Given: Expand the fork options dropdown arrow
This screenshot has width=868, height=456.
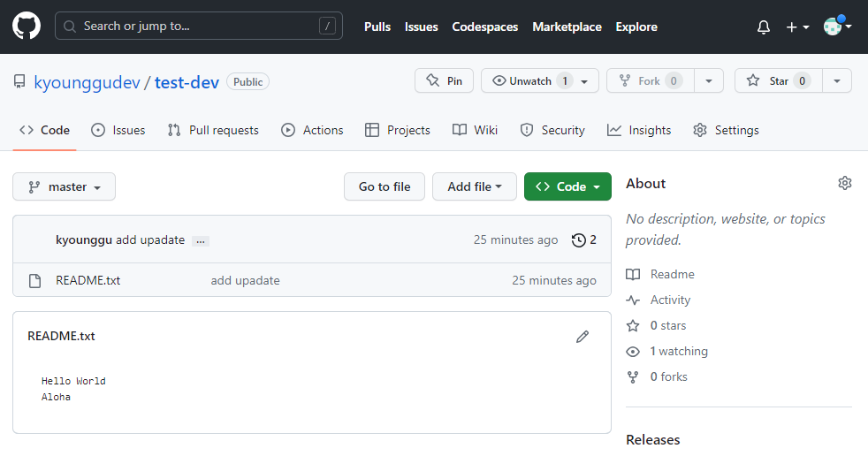Looking at the screenshot, I should (x=709, y=80).
